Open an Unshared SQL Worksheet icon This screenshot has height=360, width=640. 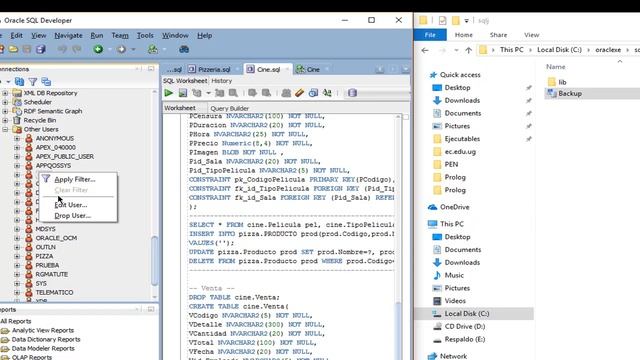pyautogui.click(x=286, y=93)
